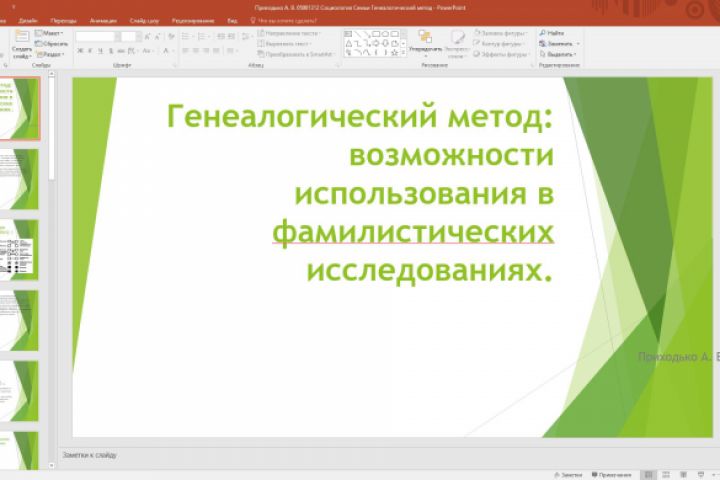
Task: Open Экспресс-стили quick styles
Action: tap(457, 45)
